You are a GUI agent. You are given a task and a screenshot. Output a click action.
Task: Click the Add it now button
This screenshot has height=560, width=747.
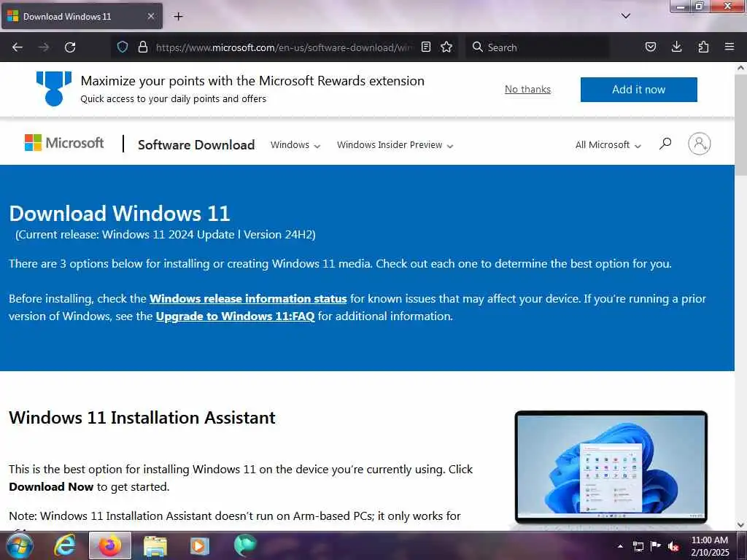638,90
